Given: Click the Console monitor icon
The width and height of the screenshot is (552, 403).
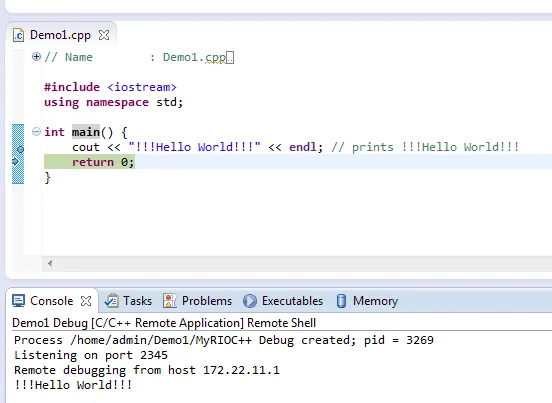Looking at the screenshot, I should pos(18,301).
